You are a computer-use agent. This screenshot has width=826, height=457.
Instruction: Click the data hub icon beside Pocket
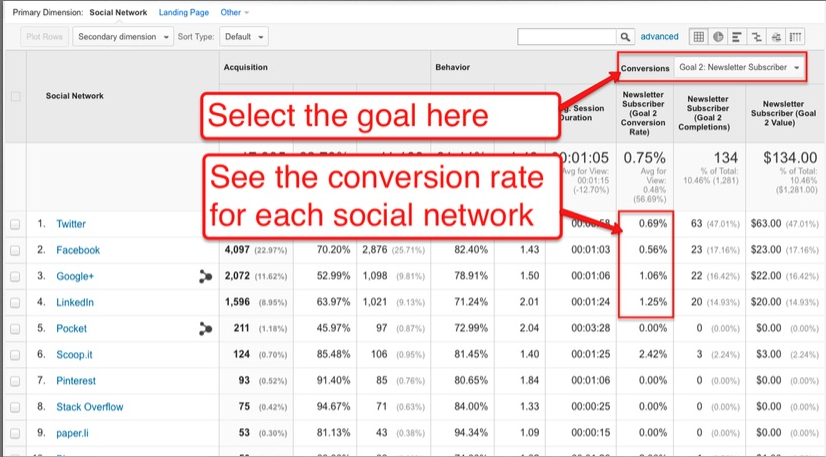(205, 329)
